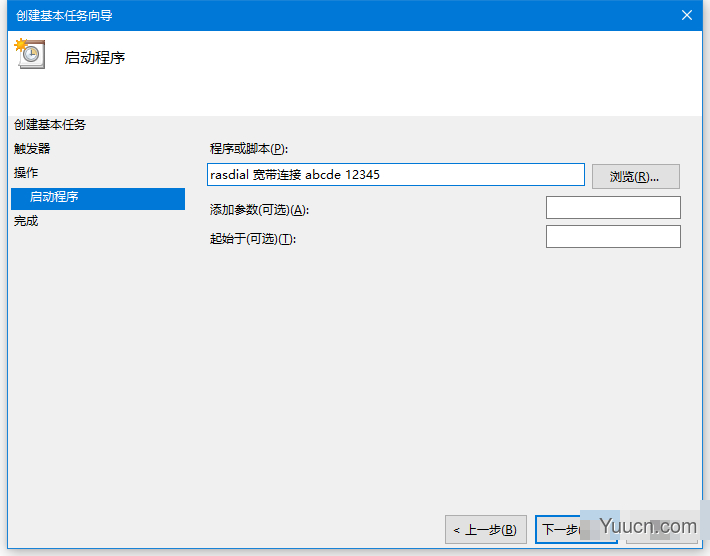Focus the 起始于(可选) input field
Viewport: 710px width, 556px height.
point(613,236)
